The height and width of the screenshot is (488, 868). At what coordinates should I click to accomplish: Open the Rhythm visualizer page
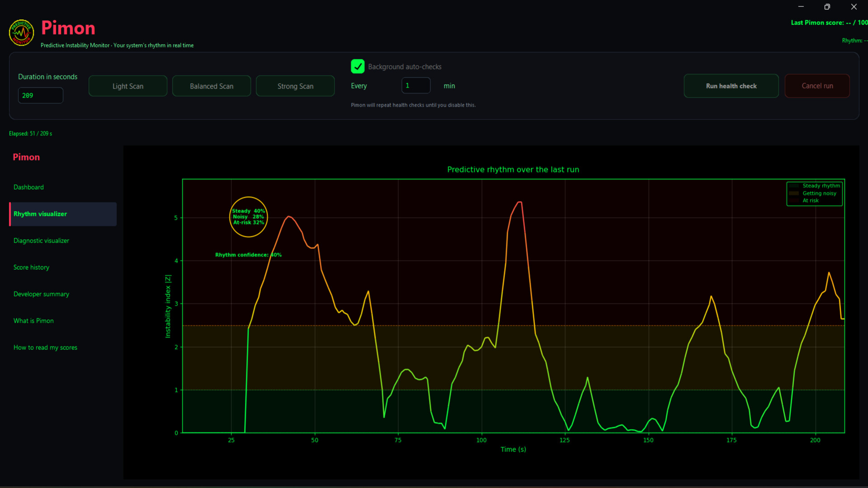63,214
